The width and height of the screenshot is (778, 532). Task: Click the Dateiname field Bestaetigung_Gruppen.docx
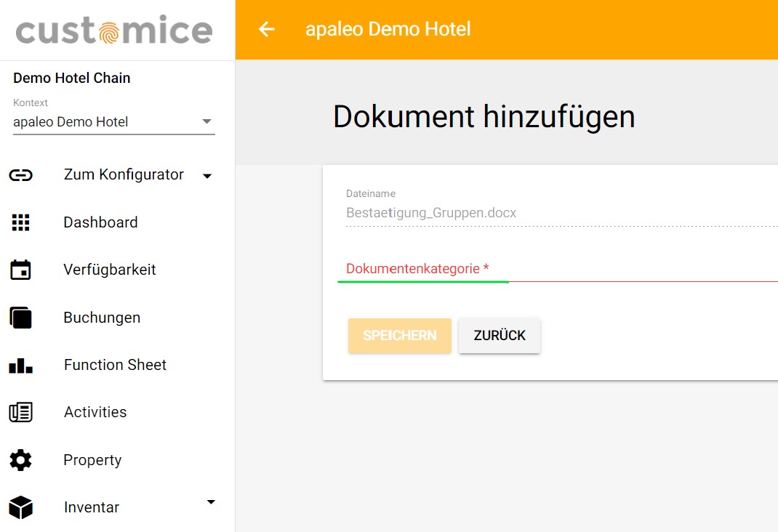tap(561, 213)
